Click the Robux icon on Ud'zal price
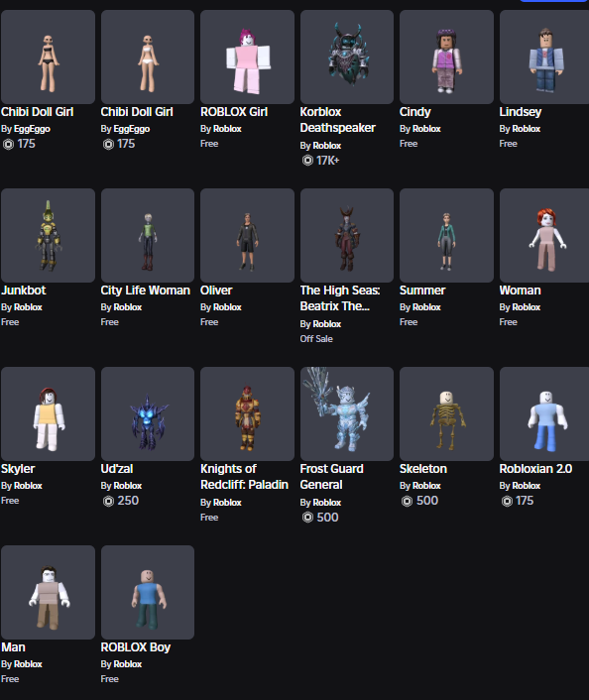This screenshot has width=589, height=700. click(108, 501)
